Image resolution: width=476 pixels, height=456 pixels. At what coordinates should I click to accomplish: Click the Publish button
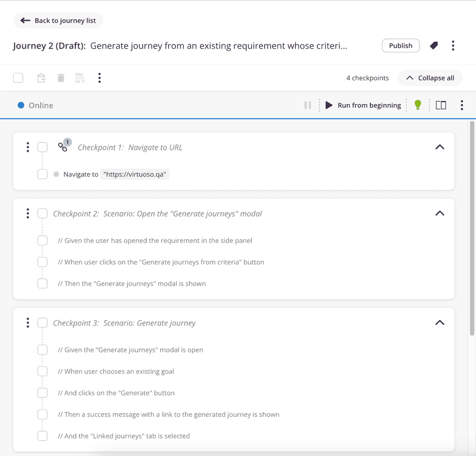pyautogui.click(x=400, y=46)
